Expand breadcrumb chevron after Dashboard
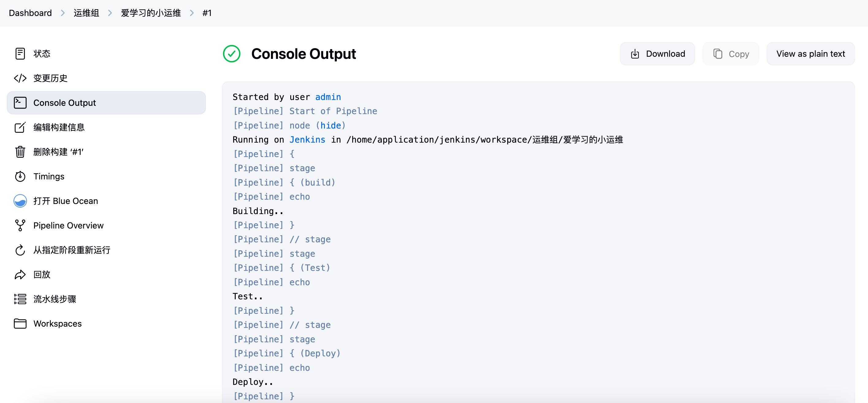 (x=63, y=13)
